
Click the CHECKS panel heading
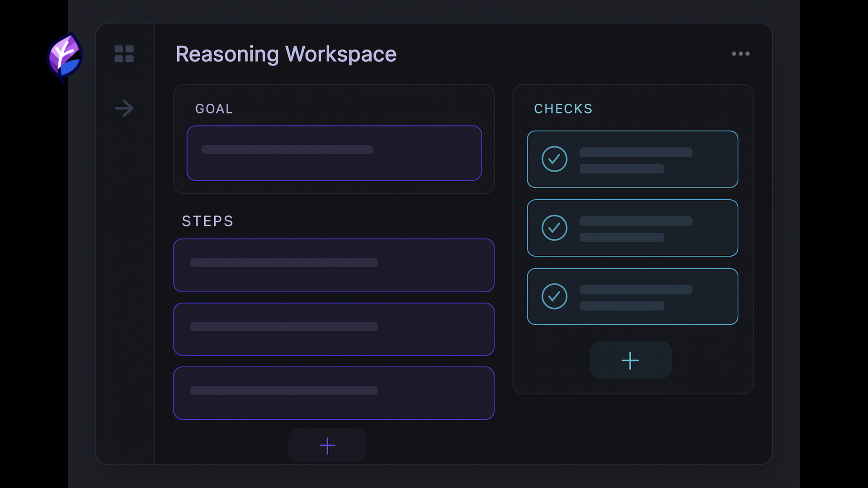point(563,109)
